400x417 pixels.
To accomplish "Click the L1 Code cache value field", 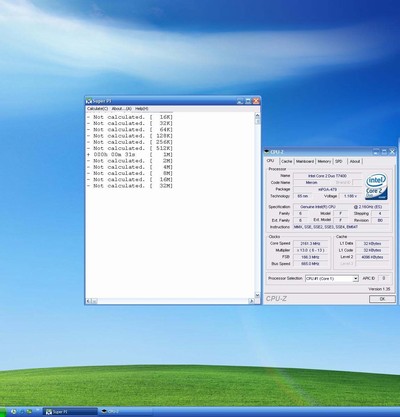I will [372, 250].
